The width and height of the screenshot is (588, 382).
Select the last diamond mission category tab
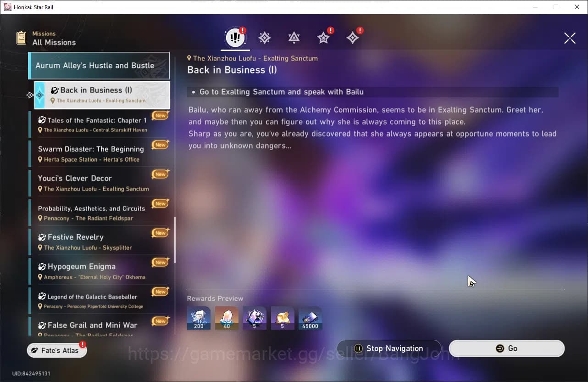(x=352, y=38)
